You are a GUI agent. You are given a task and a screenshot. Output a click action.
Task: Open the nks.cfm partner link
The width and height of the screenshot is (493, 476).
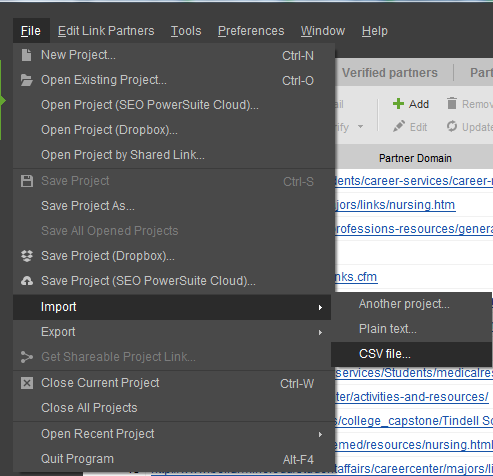(356, 277)
